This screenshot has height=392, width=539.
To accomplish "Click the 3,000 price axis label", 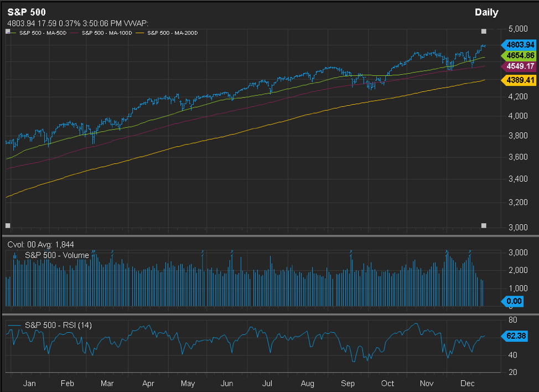I will (517, 228).
